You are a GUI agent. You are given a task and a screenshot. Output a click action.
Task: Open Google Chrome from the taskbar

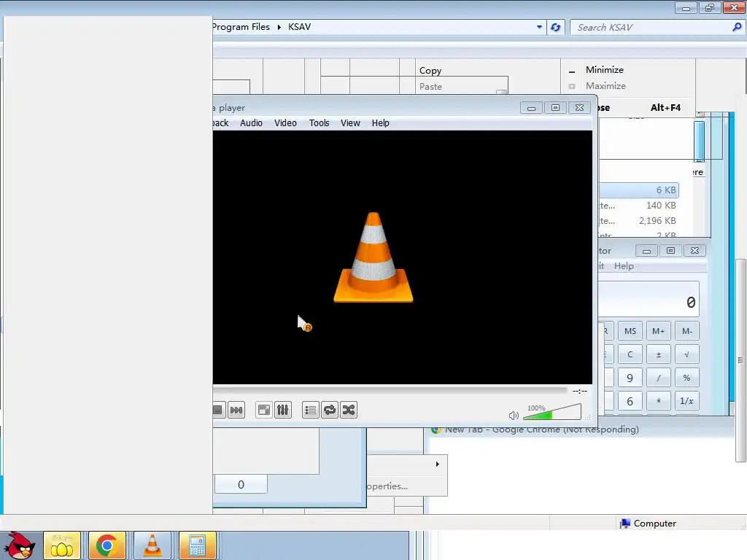107,545
